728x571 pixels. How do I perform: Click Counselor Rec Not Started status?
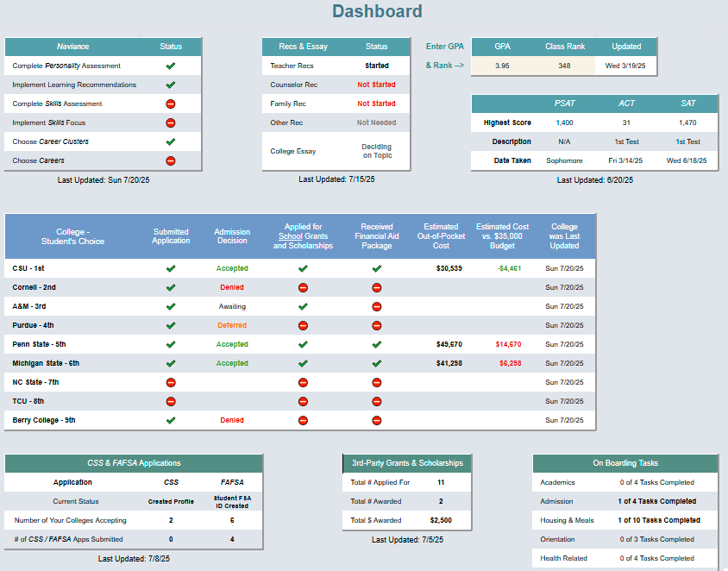pyautogui.click(x=377, y=85)
